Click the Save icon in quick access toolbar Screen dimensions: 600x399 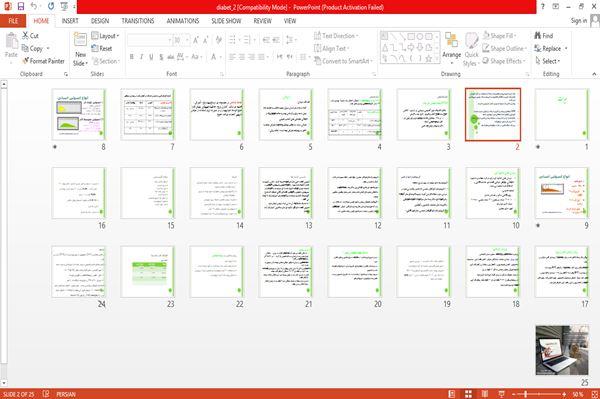coord(20,6)
